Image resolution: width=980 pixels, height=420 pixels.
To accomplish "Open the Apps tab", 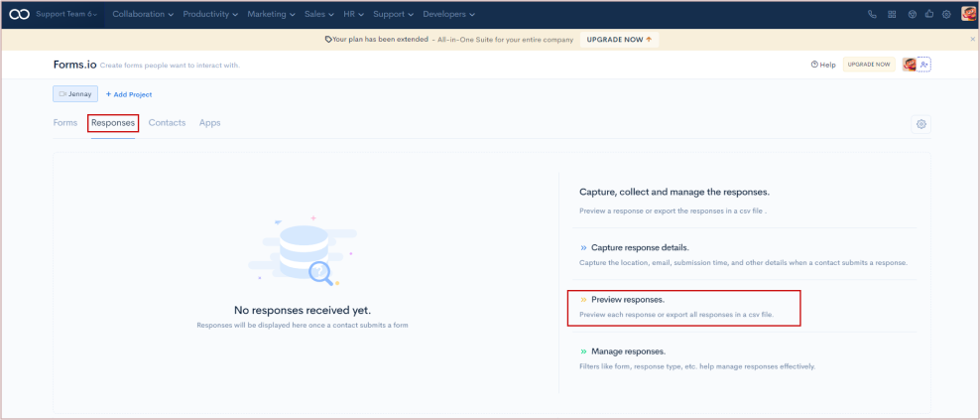I will (209, 123).
